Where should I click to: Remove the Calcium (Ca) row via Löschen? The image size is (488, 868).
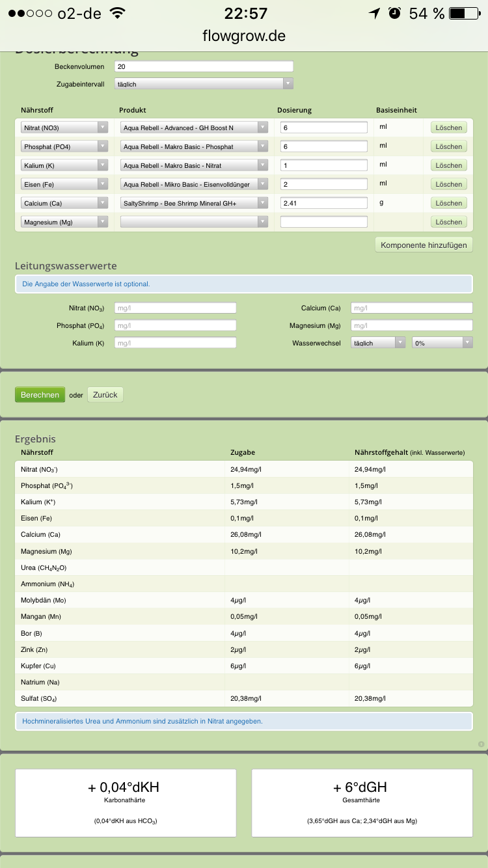click(448, 203)
